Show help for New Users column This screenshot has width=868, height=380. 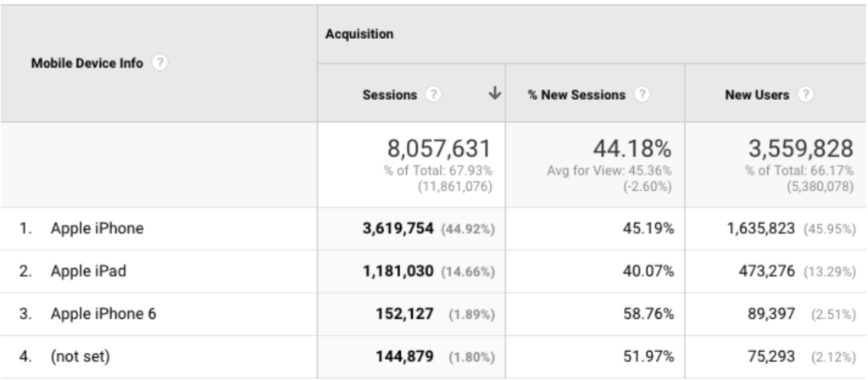coord(804,95)
